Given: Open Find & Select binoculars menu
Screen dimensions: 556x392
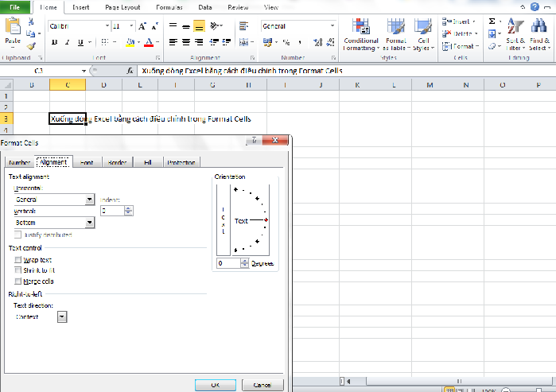Looking at the screenshot, I should click(x=539, y=34).
